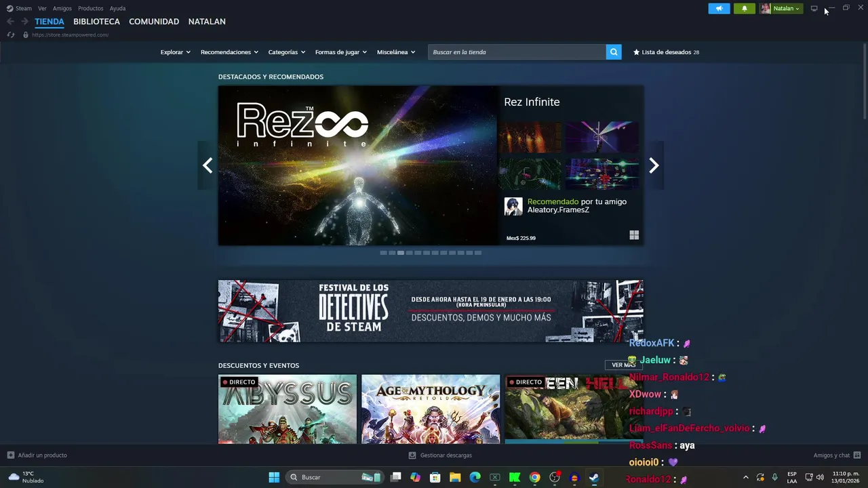Click the Mex$ 225.99 price
Screen dimensions: 868x488
[x=521, y=238]
